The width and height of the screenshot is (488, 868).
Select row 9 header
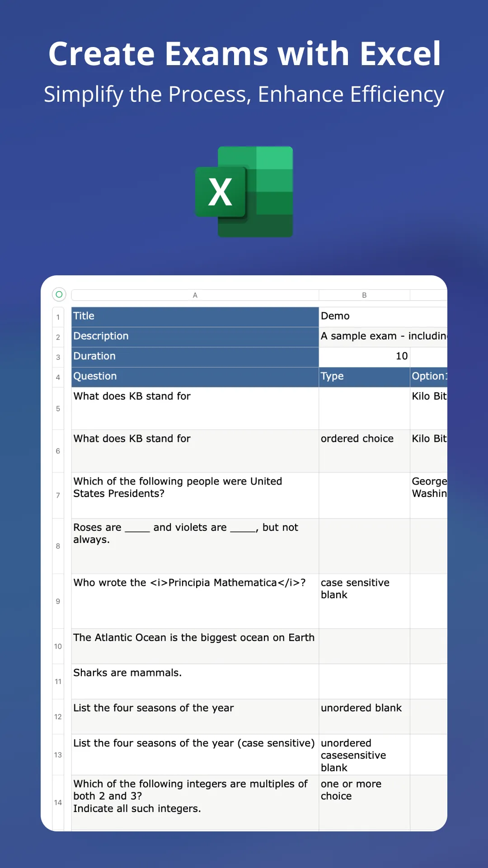pos(58,601)
